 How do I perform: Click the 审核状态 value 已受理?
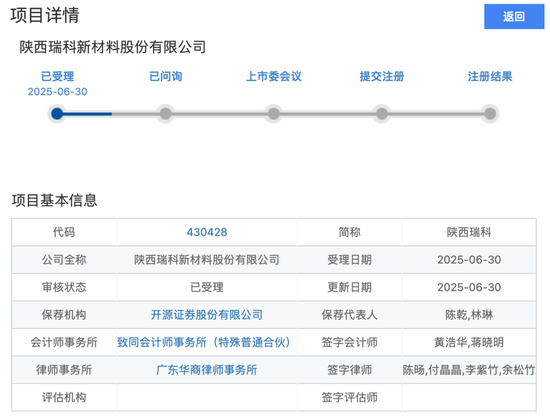click(x=207, y=287)
